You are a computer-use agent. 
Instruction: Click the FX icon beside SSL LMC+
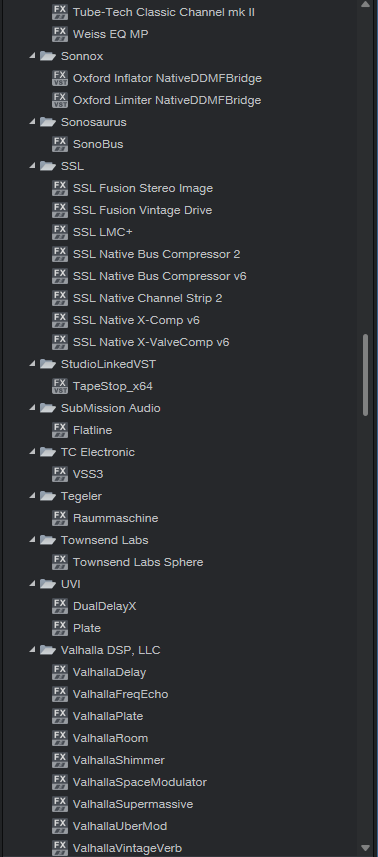tap(60, 232)
